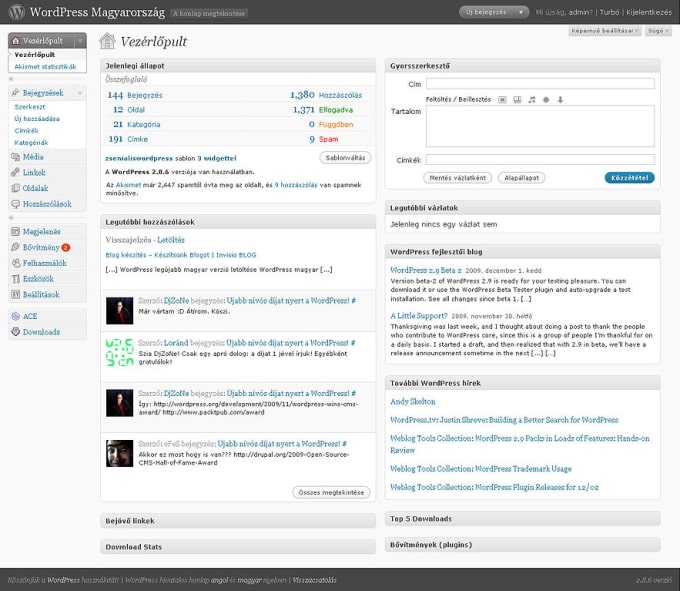Expand the Top 5 Downloads panel
This screenshot has width=680, height=591.
(523, 519)
